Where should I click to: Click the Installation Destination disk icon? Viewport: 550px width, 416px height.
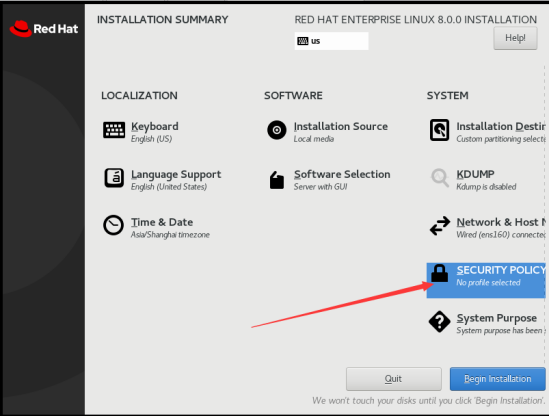(440, 130)
